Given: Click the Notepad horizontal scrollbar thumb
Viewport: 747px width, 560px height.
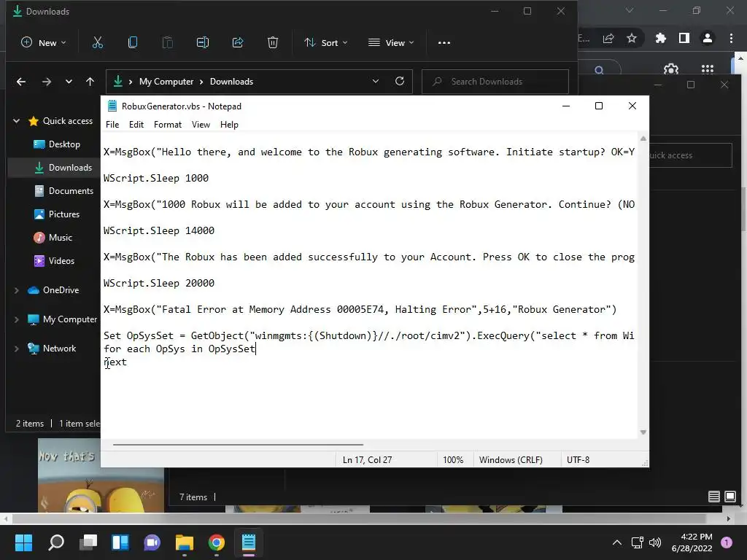Looking at the screenshot, I should tap(239, 445).
